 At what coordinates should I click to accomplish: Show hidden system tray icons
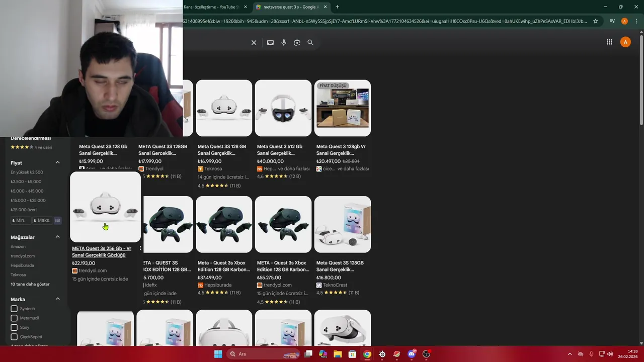(x=570, y=354)
